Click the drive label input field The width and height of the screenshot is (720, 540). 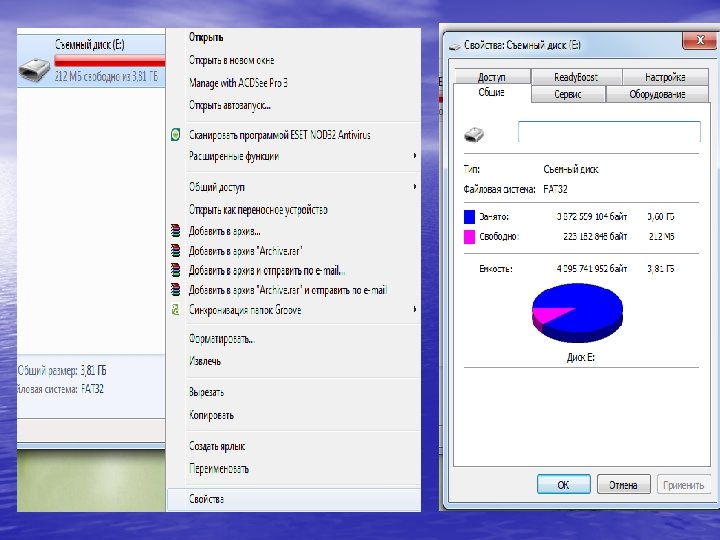(609, 132)
